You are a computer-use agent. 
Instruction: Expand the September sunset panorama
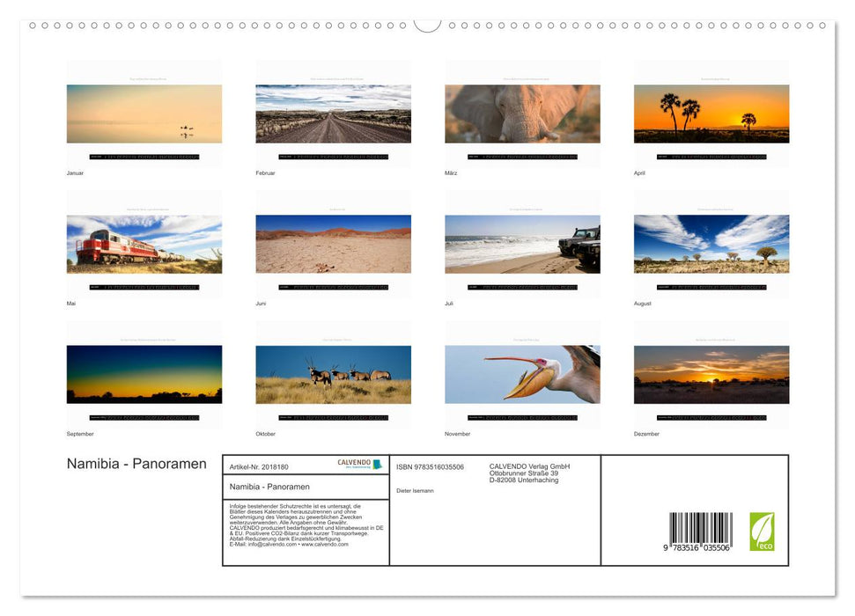pyautogui.click(x=144, y=373)
